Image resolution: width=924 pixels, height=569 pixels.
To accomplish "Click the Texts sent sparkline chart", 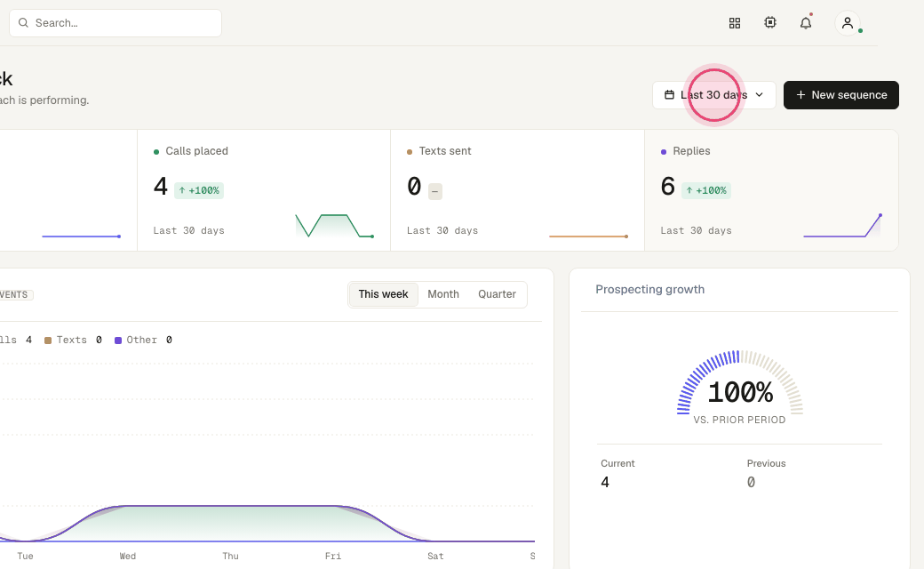I will click(x=588, y=236).
